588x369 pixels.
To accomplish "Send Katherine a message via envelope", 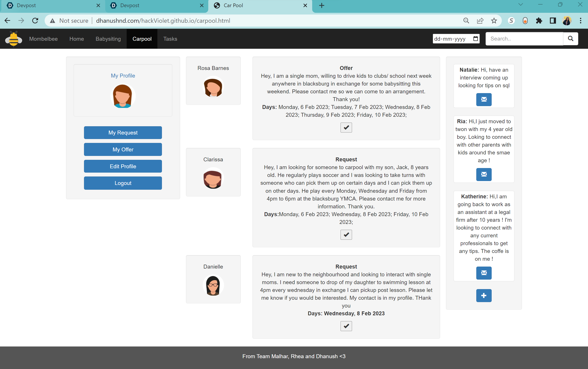I will click(484, 273).
